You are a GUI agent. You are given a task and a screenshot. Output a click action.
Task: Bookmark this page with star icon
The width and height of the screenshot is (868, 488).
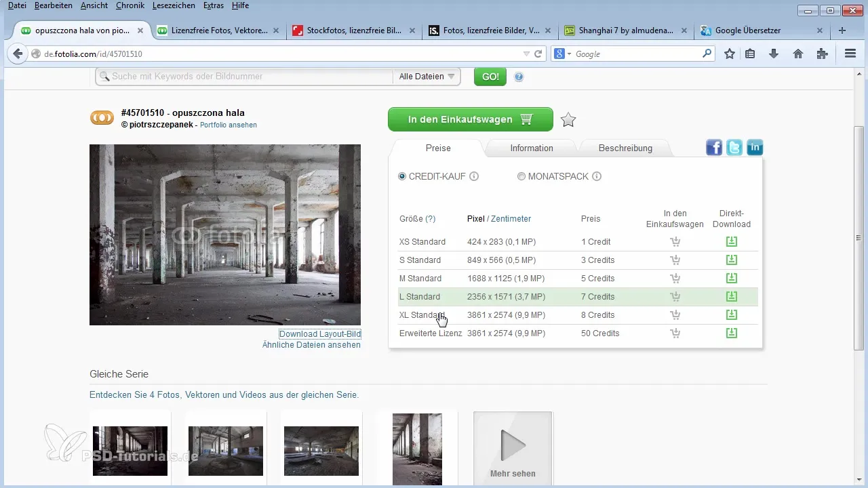[730, 54]
